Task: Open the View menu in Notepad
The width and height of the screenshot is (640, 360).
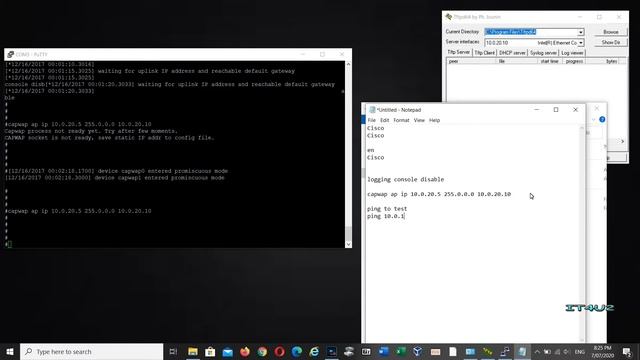Action: tap(419, 120)
